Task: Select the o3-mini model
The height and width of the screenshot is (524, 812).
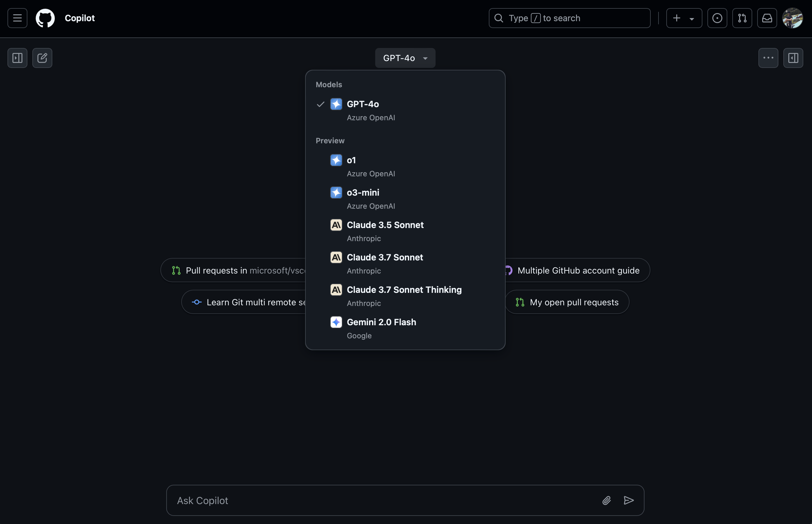Action: click(x=405, y=199)
